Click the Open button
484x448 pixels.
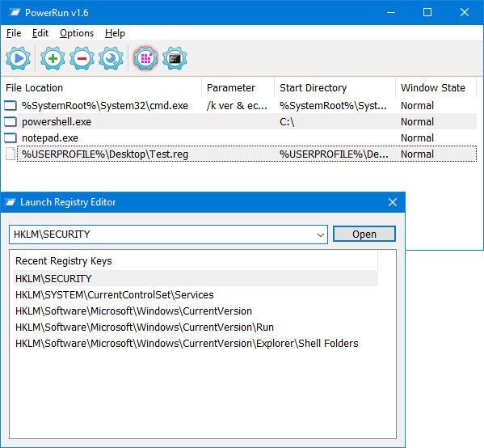(x=364, y=234)
